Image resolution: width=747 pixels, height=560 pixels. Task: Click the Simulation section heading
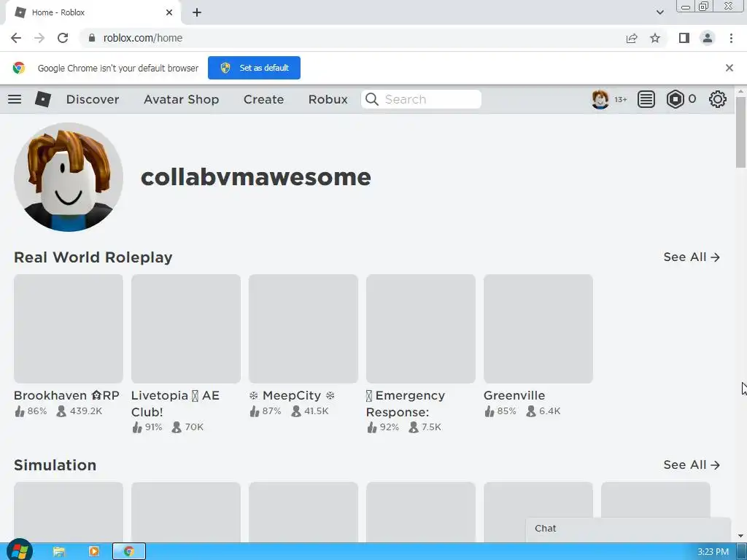pyautogui.click(x=55, y=464)
